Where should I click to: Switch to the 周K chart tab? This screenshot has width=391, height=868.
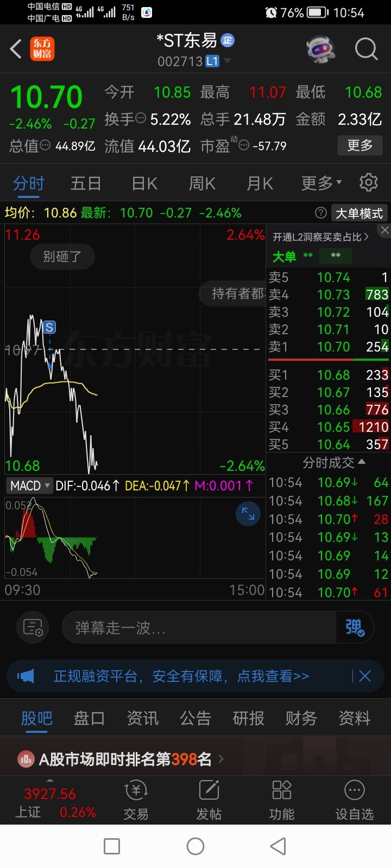tap(202, 183)
